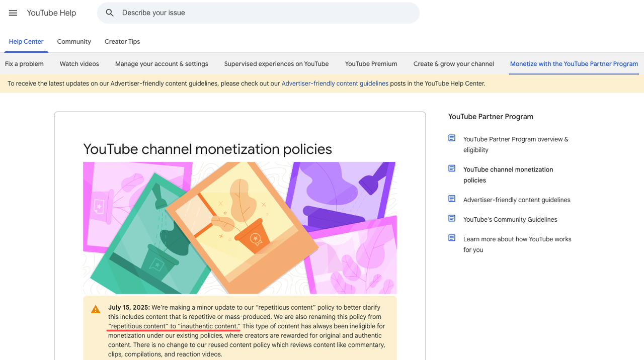The width and height of the screenshot is (644, 360).
Task: Switch to the Creator Tips tab
Action: coord(122,42)
